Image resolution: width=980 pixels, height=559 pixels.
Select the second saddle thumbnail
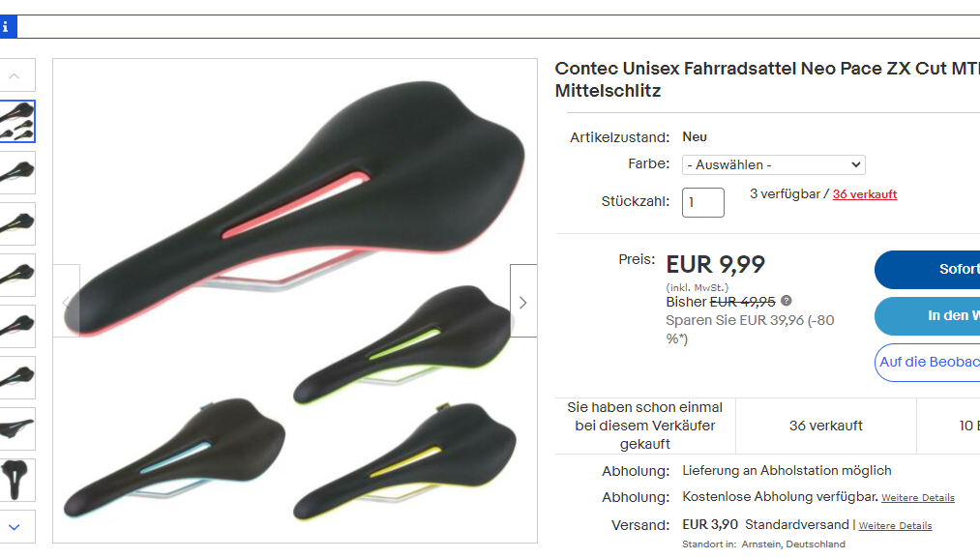pos(16,172)
